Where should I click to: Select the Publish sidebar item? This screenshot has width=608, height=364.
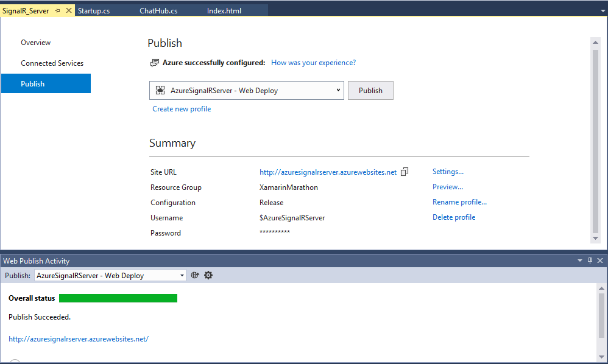[x=46, y=83]
